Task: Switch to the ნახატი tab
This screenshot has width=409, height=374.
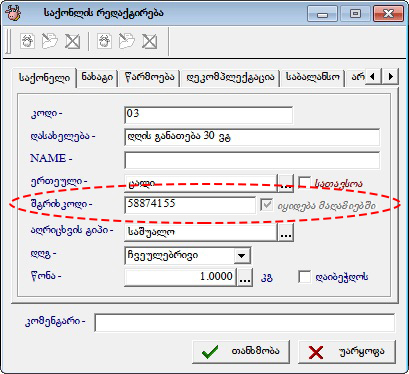Action: point(97,77)
